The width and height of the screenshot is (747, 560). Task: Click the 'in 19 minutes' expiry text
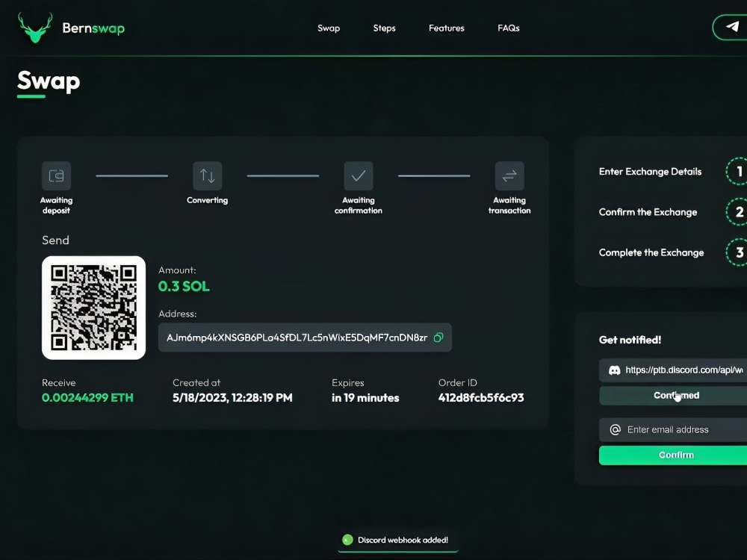click(x=365, y=398)
